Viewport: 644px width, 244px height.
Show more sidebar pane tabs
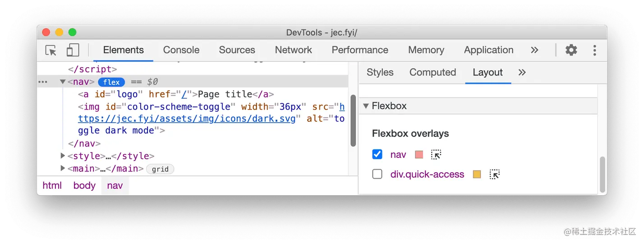pos(522,72)
